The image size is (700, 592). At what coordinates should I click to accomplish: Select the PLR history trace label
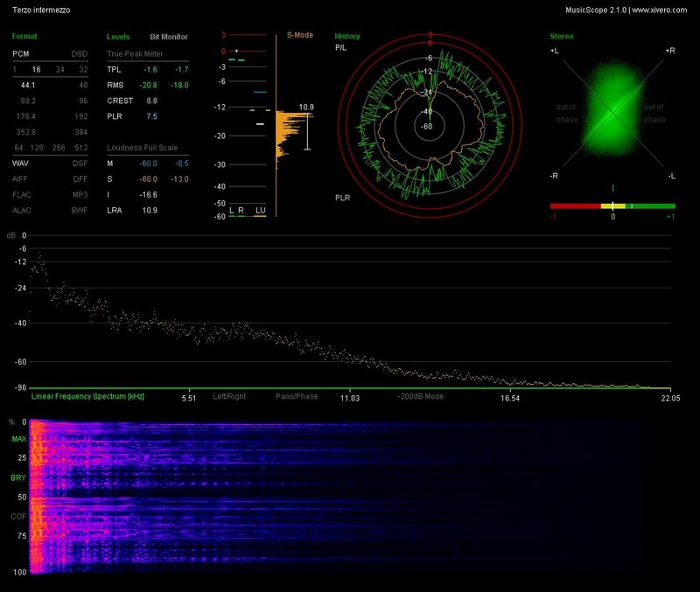343,198
